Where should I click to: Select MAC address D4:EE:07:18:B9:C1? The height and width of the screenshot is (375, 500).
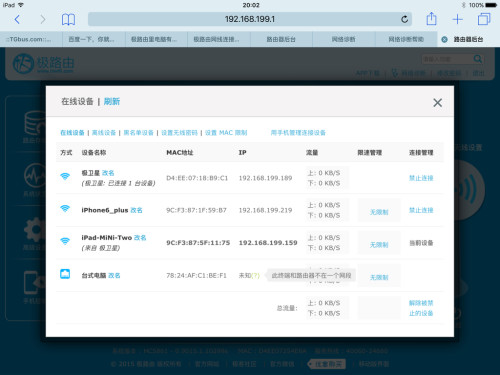point(197,178)
